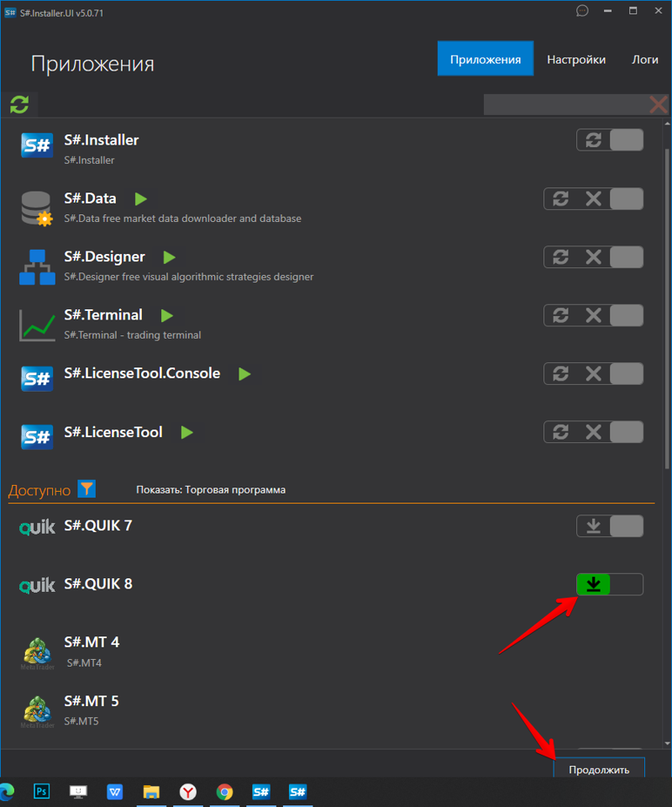Open Yandex browser from the taskbar
The width and height of the screenshot is (672, 807).
coord(188,792)
